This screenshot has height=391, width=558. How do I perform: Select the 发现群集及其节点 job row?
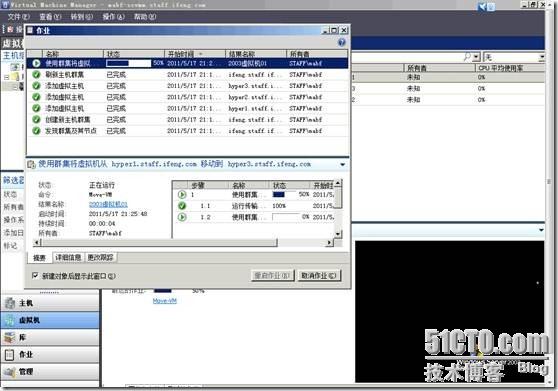tap(188, 131)
